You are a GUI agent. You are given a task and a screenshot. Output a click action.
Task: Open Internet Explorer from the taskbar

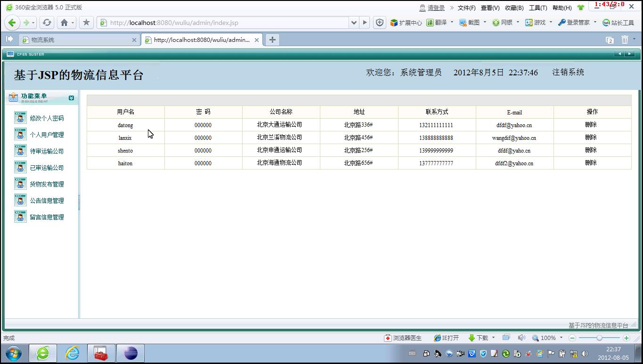pyautogui.click(x=72, y=353)
